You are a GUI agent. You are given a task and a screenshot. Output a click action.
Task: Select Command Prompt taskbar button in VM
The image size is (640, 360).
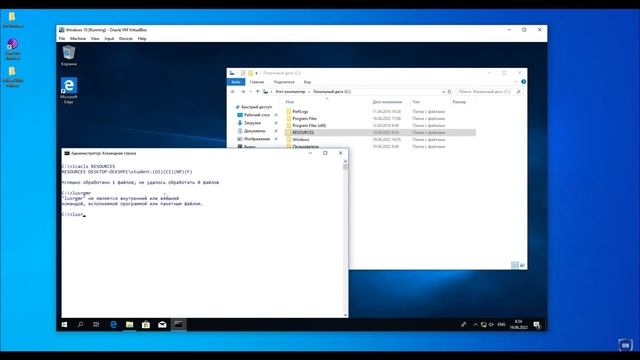coord(178,324)
